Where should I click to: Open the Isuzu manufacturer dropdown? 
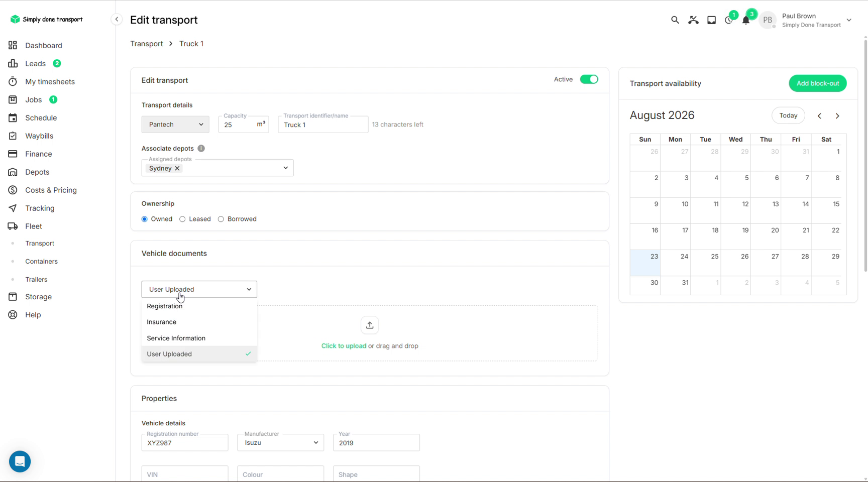[281, 442]
